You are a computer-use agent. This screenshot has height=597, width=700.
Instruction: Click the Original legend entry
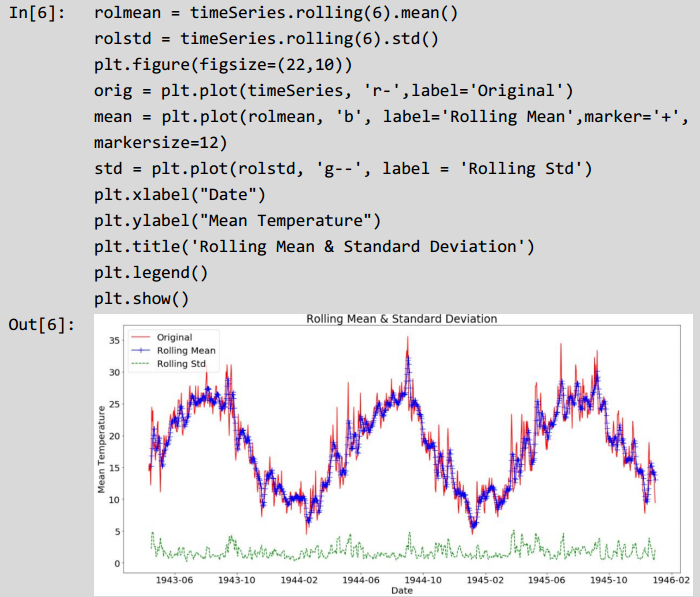pos(174,338)
